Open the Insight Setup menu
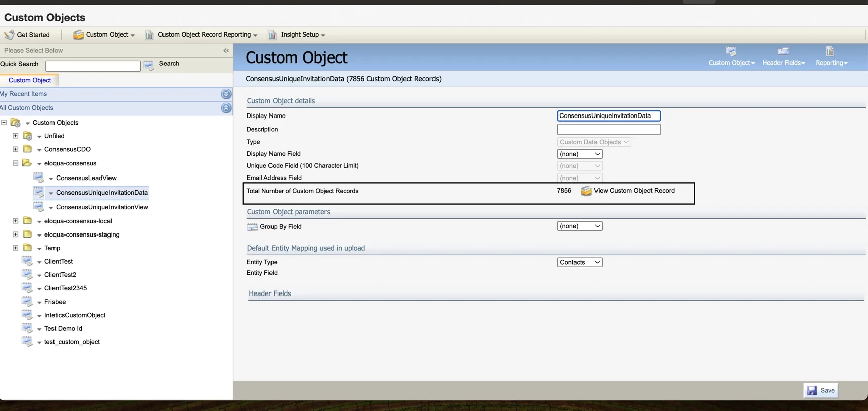 click(x=297, y=35)
